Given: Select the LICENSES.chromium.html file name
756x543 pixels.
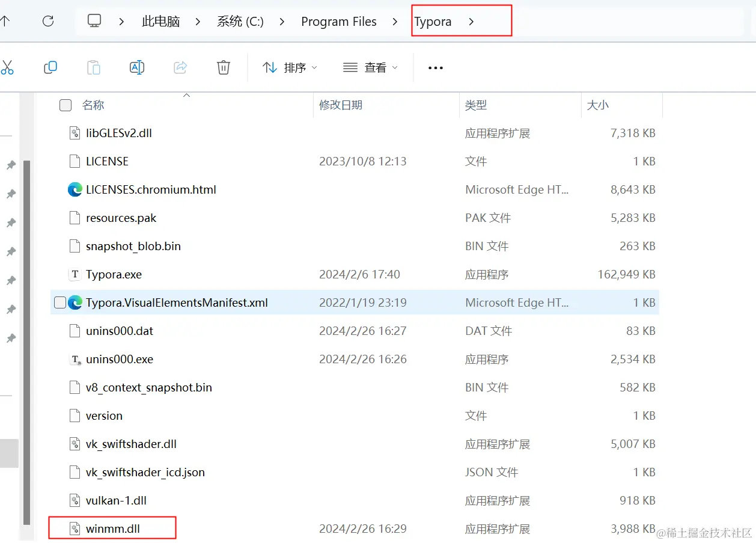Looking at the screenshot, I should point(151,189).
